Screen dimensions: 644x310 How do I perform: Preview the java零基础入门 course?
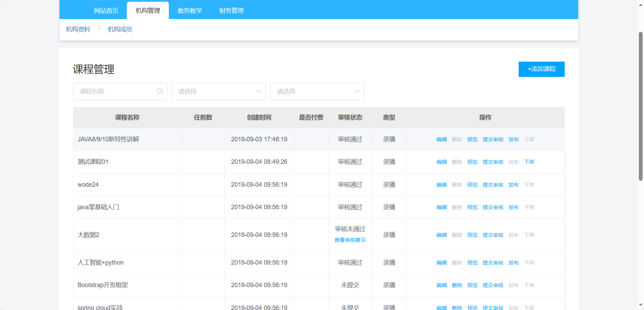coord(472,207)
